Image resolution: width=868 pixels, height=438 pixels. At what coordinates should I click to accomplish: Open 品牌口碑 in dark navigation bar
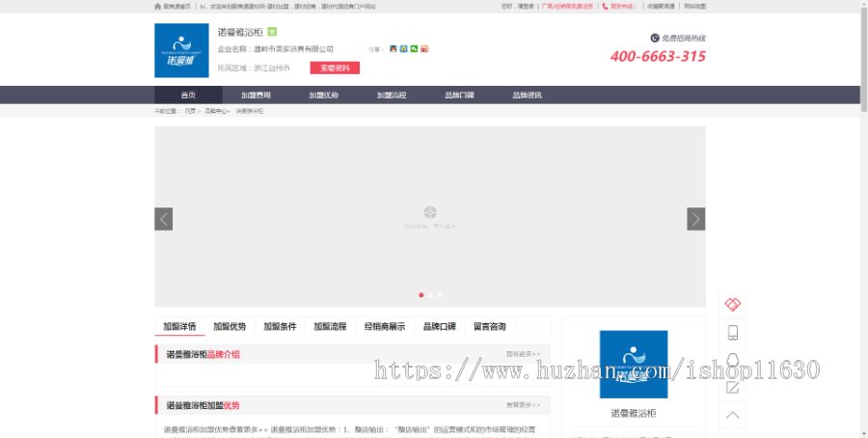tap(459, 96)
